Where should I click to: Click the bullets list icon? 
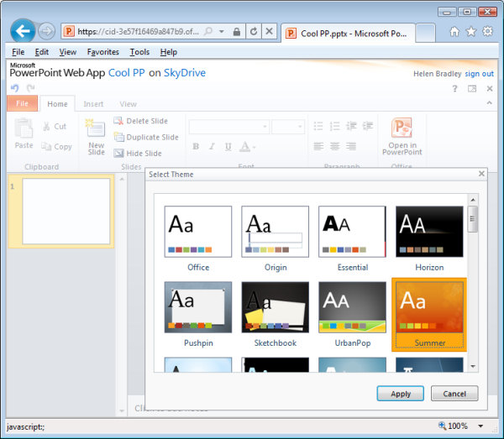(318, 126)
